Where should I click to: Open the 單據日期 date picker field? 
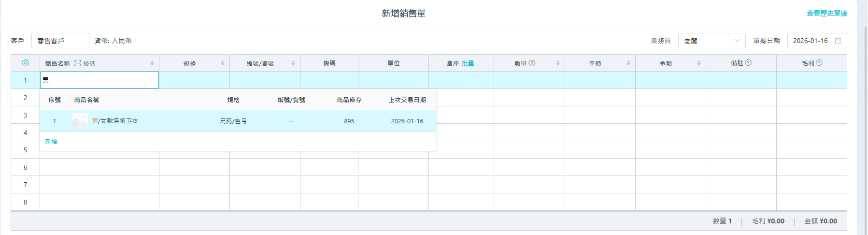(811, 41)
